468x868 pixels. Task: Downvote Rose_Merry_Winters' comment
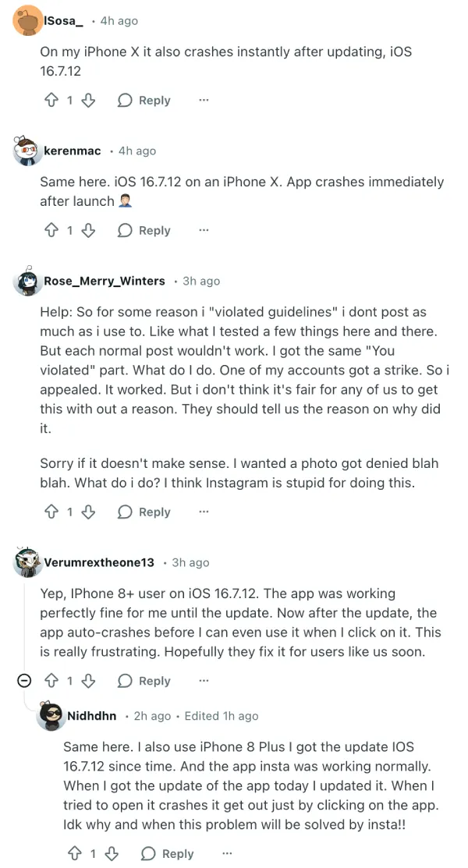pos(88,512)
